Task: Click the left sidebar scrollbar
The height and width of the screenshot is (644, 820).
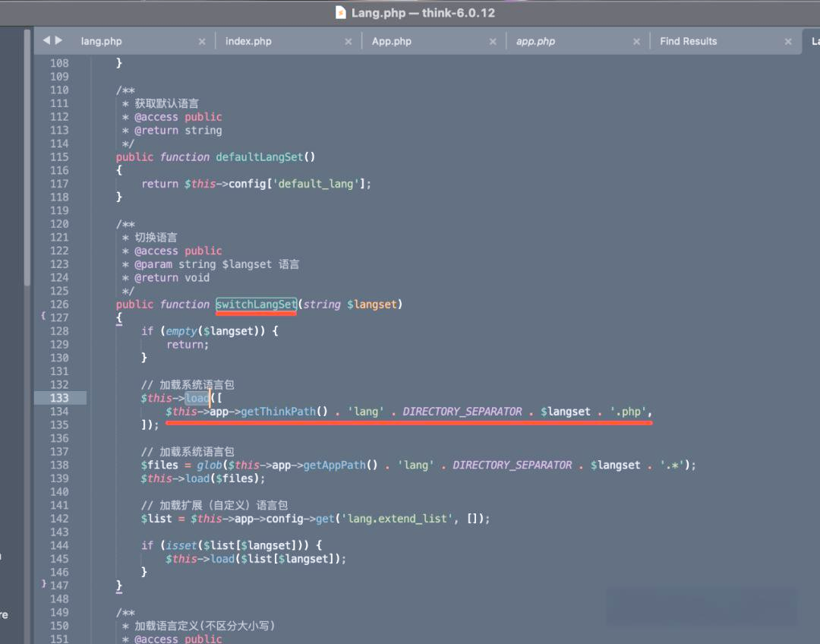Action: point(27,157)
